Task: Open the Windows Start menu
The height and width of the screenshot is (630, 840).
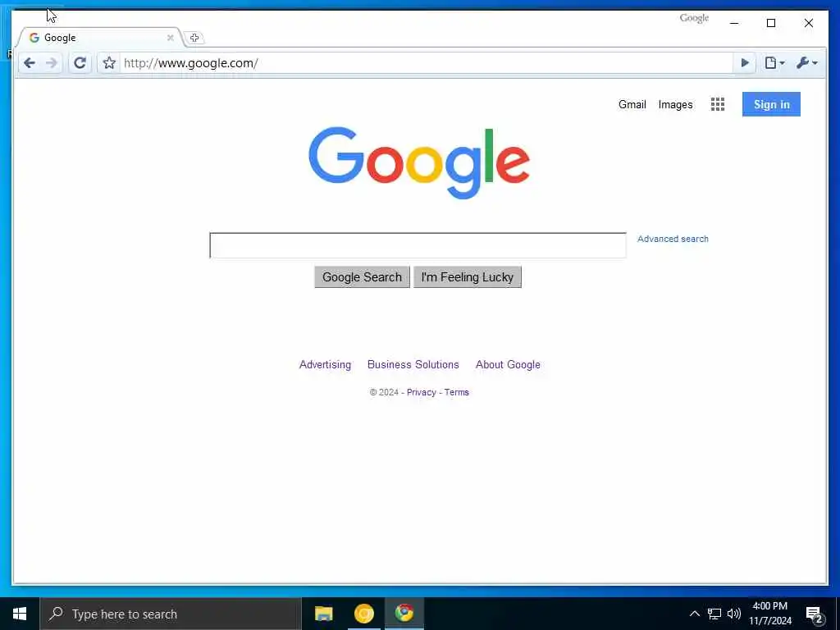Action: [20, 614]
